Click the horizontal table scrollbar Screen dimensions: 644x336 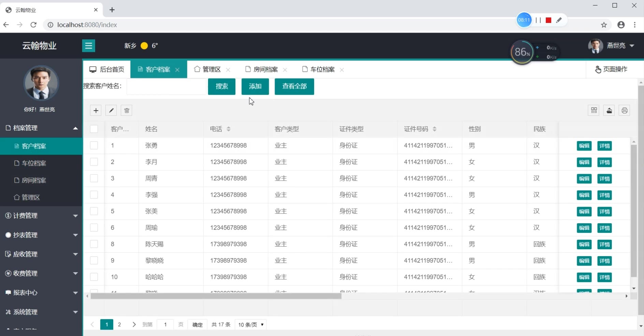coord(216,296)
